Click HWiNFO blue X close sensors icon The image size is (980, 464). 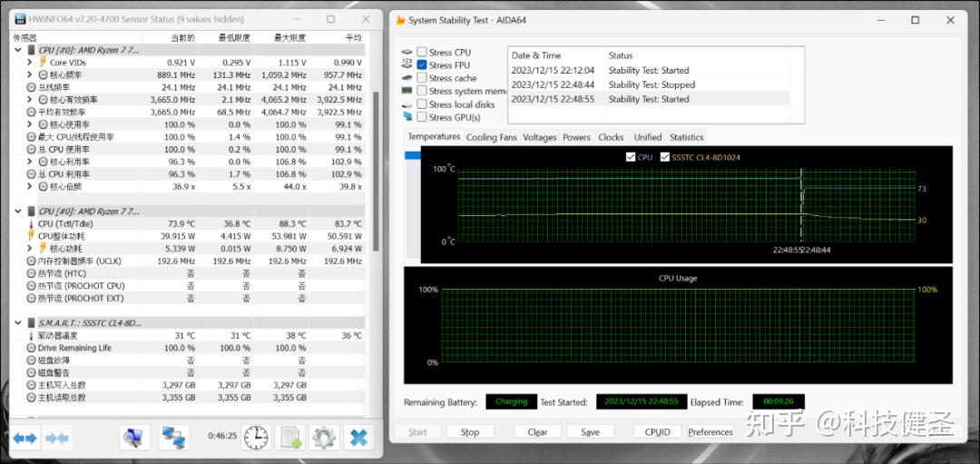tap(358, 438)
